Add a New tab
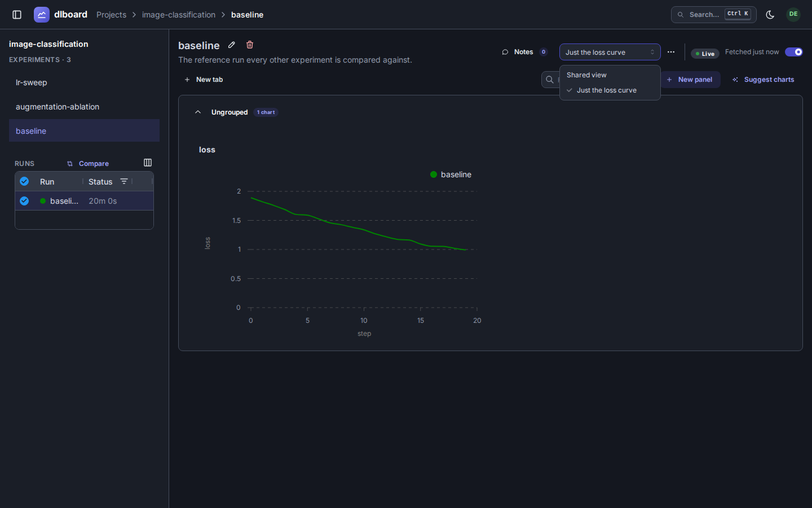 coord(204,80)
